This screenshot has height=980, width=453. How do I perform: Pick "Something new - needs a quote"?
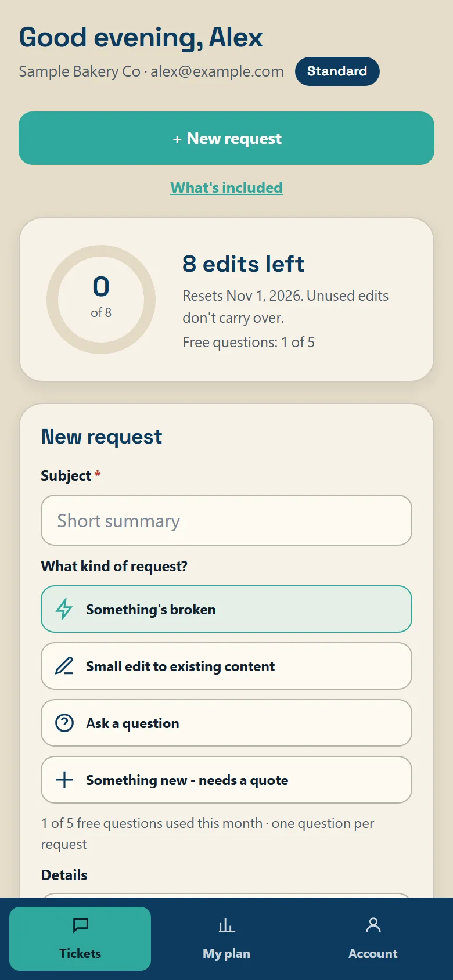(227, 780)
